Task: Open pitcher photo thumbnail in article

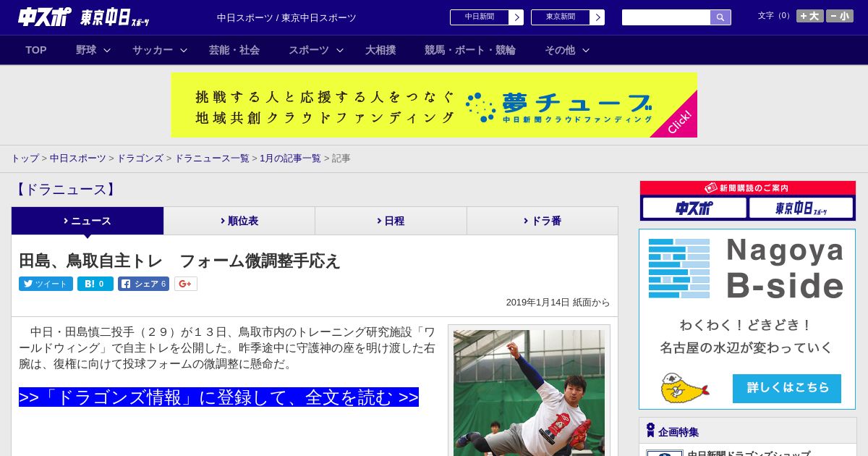Action: pyautogui.click(x=529, y=393)
